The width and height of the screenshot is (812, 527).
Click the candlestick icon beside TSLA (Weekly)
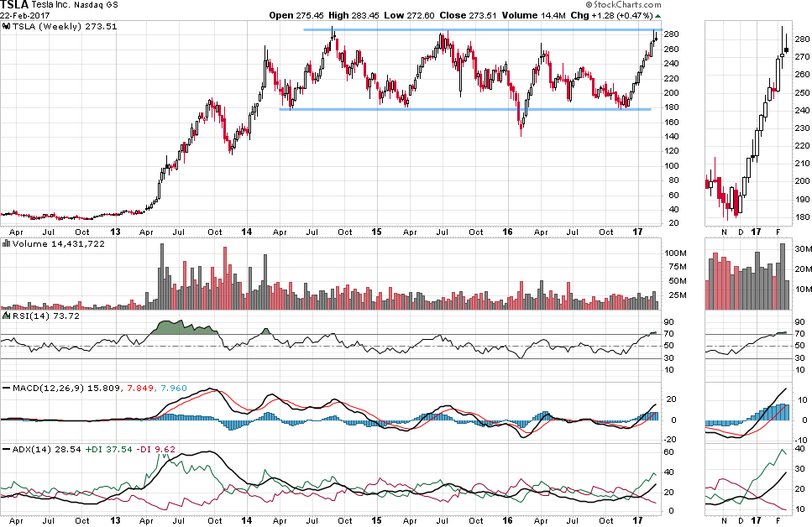[x=6, y=26]
